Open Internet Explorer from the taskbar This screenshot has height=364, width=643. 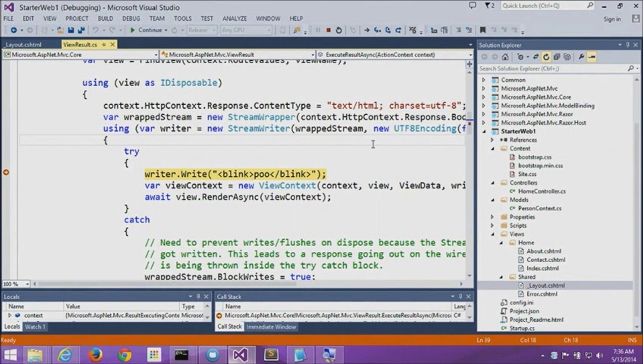tap(65, 355)
